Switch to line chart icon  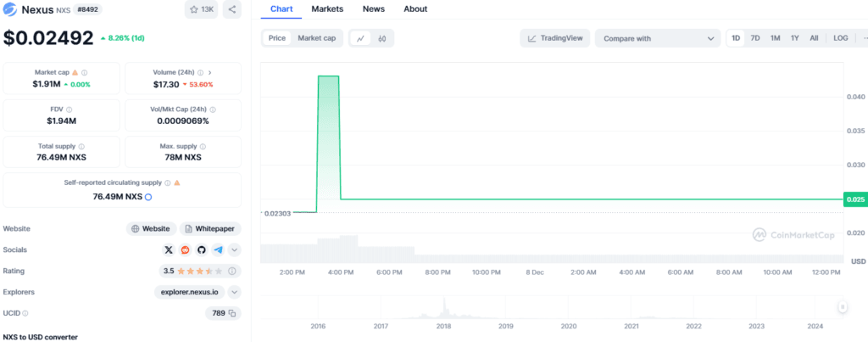point(361,38)
